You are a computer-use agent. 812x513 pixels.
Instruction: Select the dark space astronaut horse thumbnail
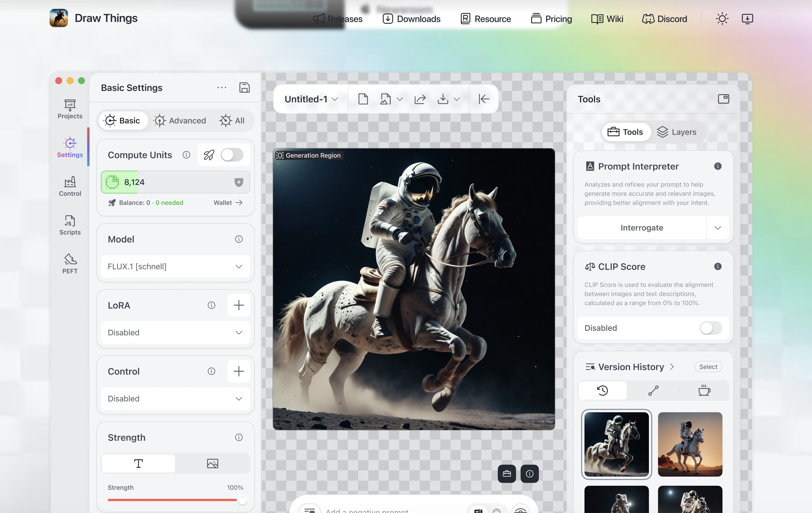click(x=616, y=444)
